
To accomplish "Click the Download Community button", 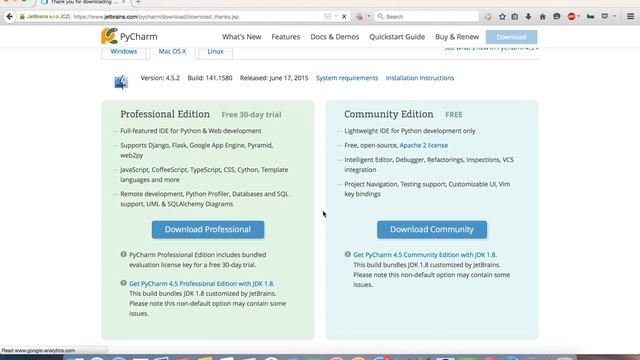I will (432, 229).
